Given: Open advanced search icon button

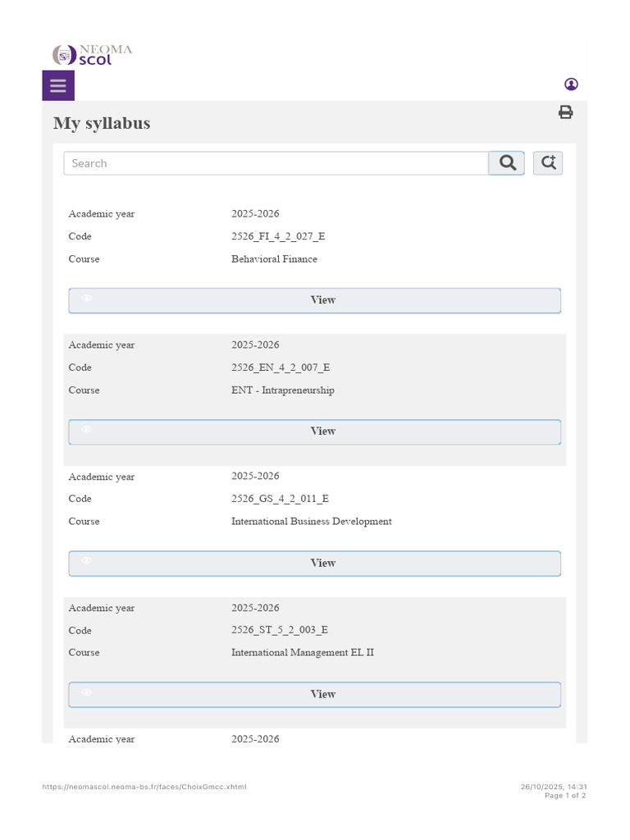Looking at the screenshot, I should pyautogui.click(x=547, y=163).
